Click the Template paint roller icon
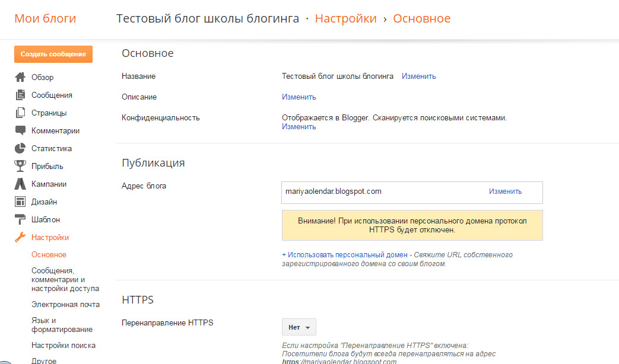 [20, 219]
